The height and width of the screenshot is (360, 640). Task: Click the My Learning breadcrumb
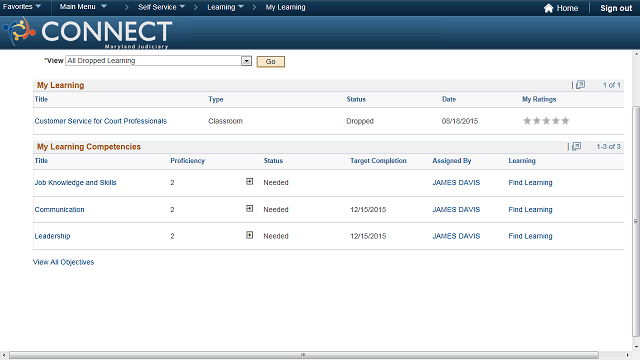point(285,7)
